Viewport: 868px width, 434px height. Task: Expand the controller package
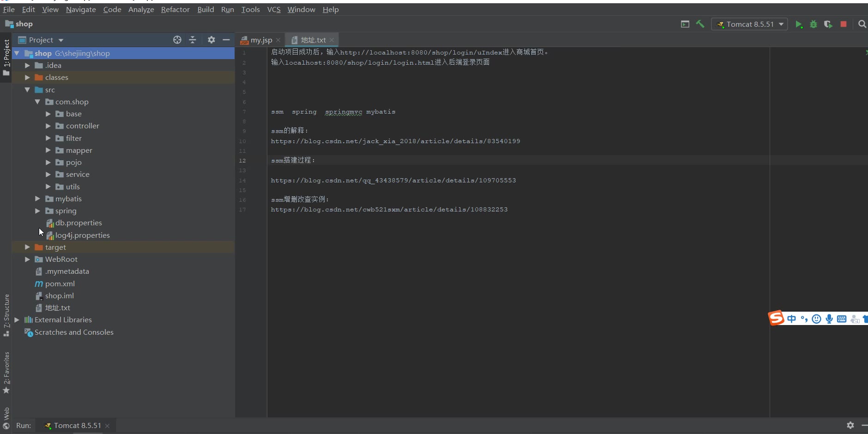tap(48, 126)
